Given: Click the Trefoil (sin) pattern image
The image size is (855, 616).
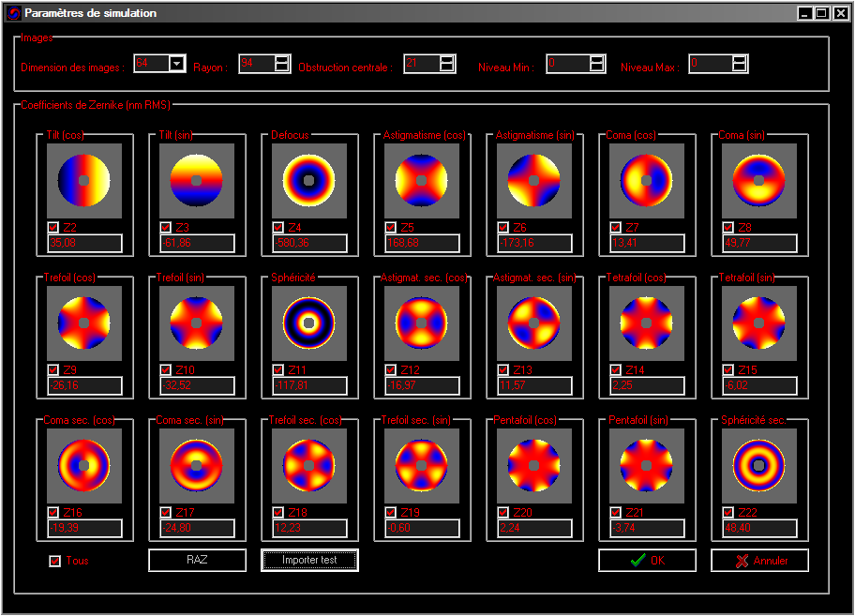Looking at the screenshot, I should pyautogui.click(x=196, y=323).
